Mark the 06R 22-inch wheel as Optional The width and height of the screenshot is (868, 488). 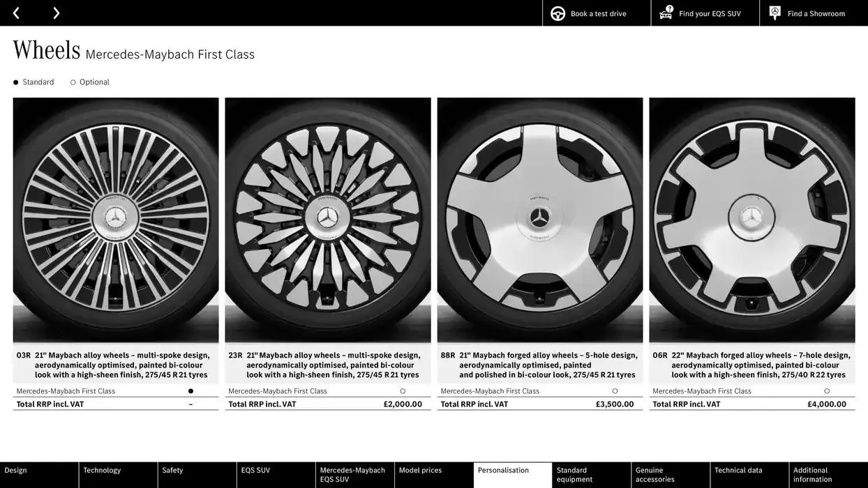[x=826, y=390]
